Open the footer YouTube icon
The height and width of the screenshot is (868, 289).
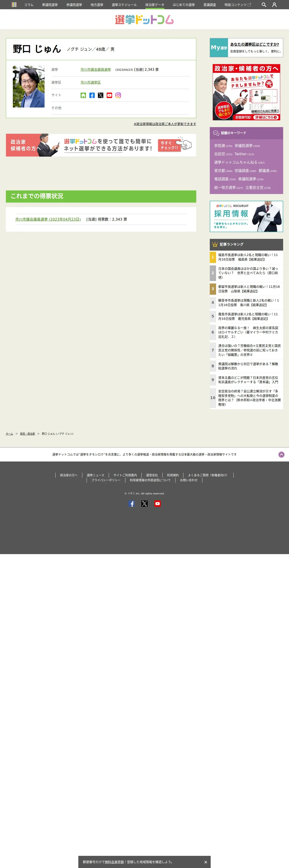(157, 503)
